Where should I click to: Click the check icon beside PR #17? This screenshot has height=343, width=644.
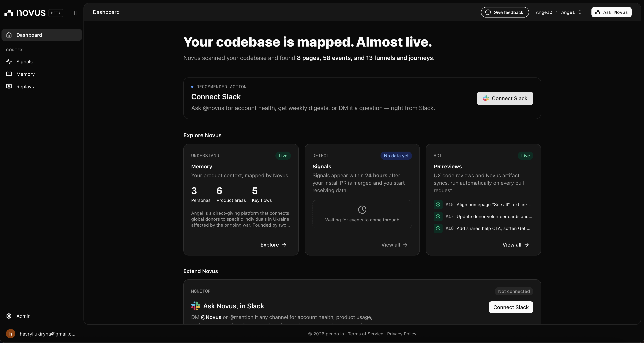(x=438, y=217)
